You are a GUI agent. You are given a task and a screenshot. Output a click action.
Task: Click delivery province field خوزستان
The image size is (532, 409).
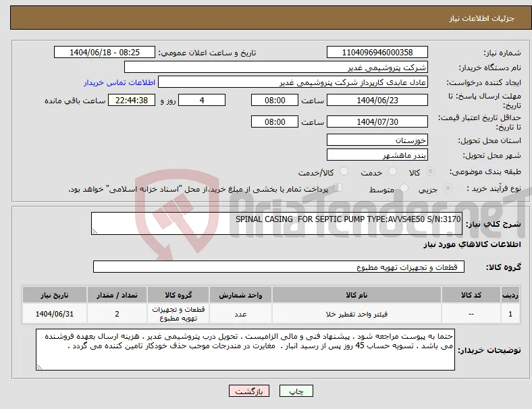coord(377,140)
